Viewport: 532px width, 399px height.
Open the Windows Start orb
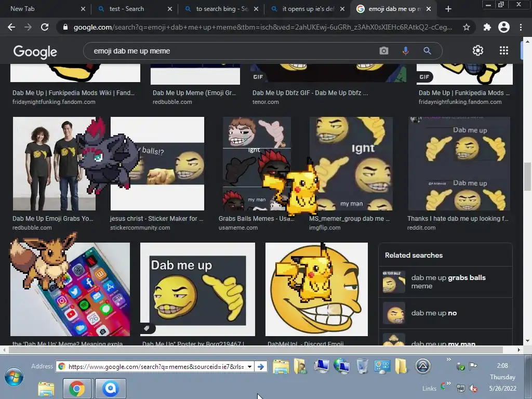point(14,377)
